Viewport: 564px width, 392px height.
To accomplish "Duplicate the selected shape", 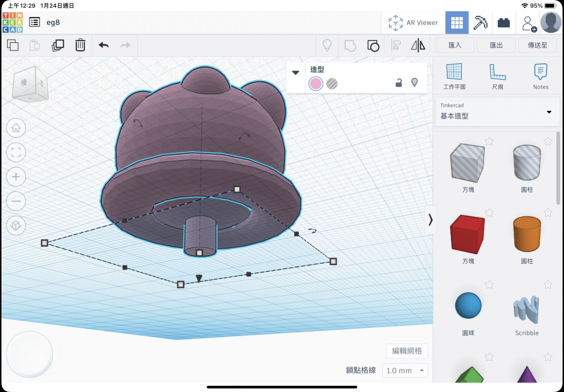I will point(58,45).
